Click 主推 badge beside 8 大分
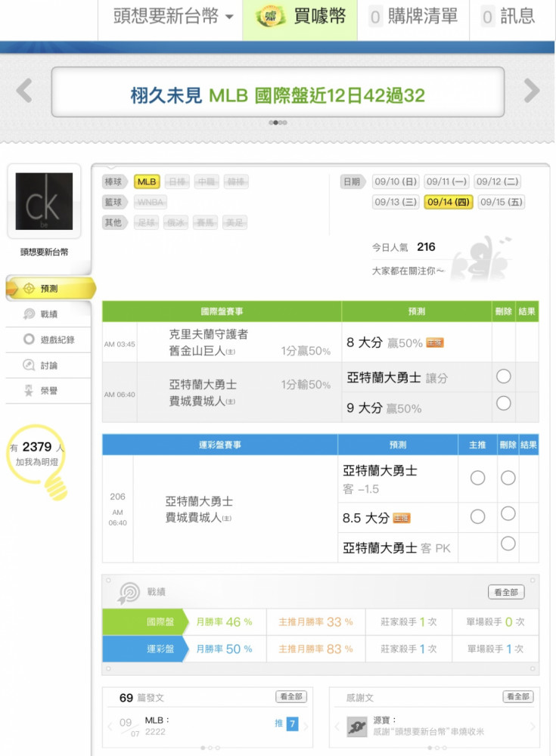This screenshot has width=556, height=756. [x=434, y=342]
